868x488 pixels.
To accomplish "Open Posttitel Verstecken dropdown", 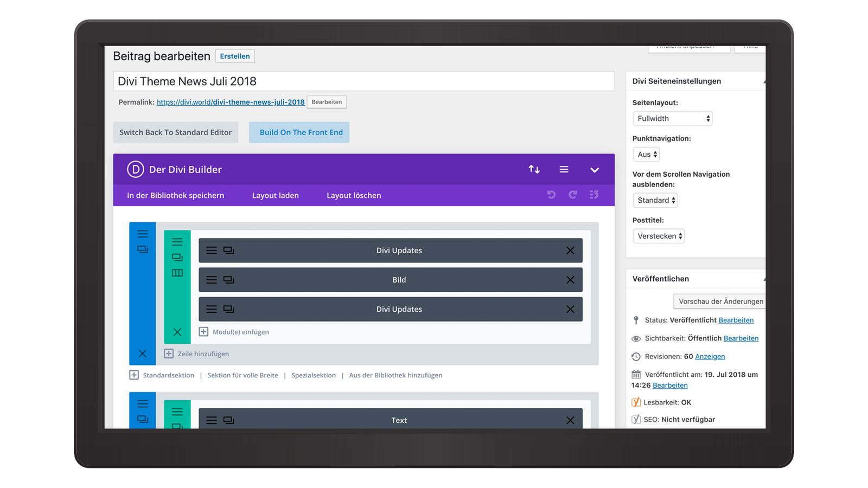I will (659, 236).
